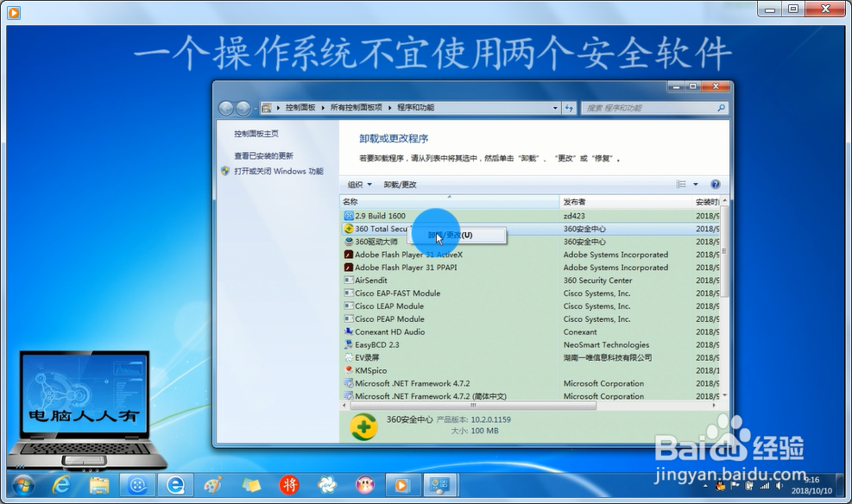Click the EasyBCD 2.3 program icon
This screenshot has width=852, height=504.
(x=349, y=344)
